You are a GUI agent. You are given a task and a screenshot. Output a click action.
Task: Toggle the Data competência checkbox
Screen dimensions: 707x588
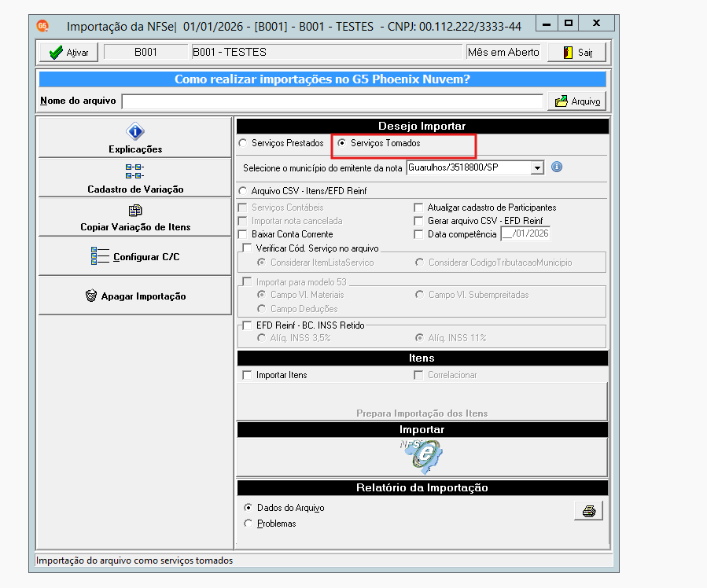[418, 234]
